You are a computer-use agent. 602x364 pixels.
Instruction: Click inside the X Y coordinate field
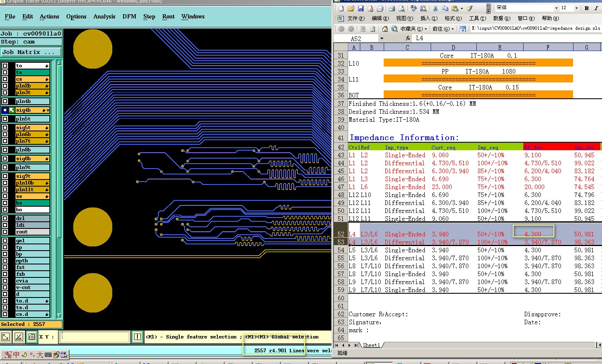pyautogui.click(x=95, y=337)
